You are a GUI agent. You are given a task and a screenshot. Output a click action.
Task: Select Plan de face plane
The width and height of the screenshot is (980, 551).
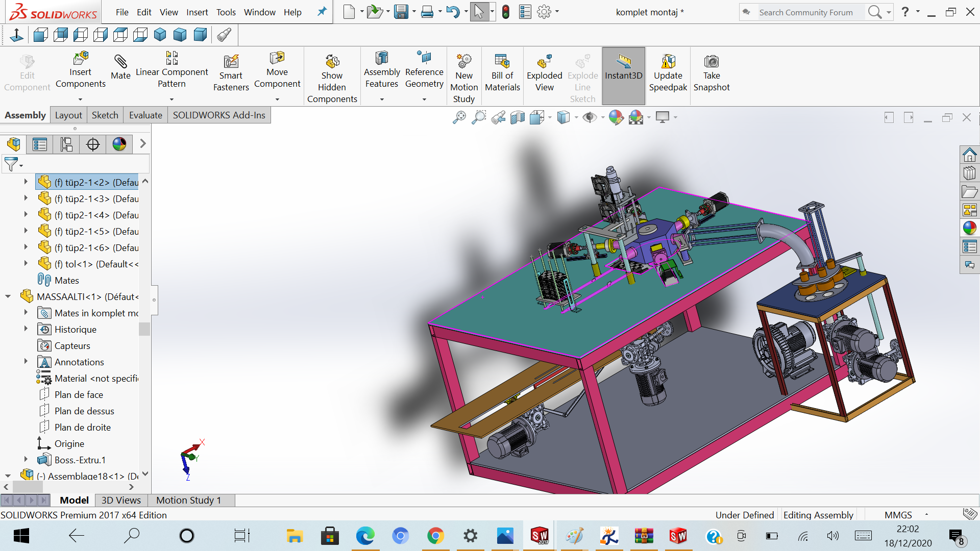(79, 394)
